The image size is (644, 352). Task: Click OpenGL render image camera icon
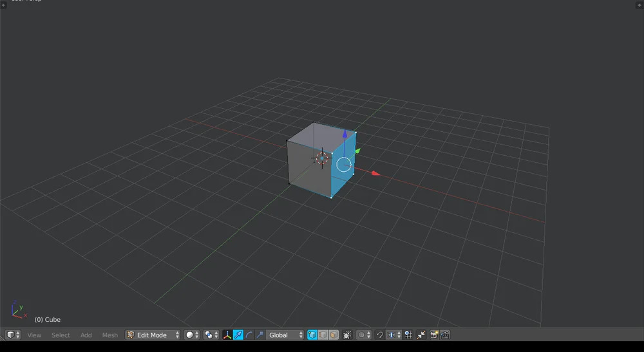[434, 335]
